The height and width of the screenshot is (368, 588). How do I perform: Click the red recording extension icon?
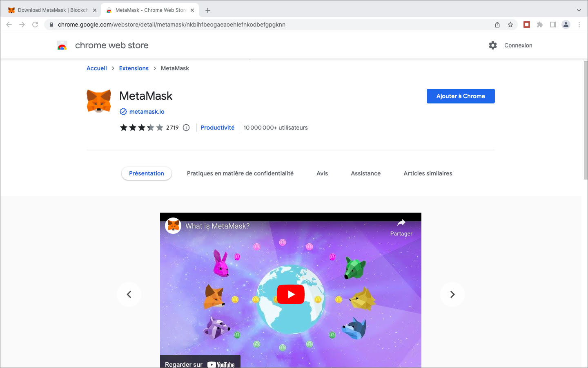pyautogui.click(x=527, y=25)
